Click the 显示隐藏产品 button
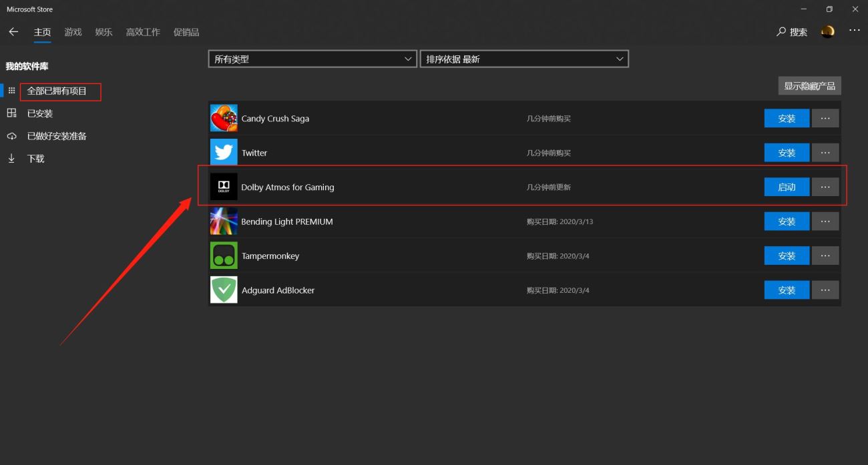 point(809,86)
